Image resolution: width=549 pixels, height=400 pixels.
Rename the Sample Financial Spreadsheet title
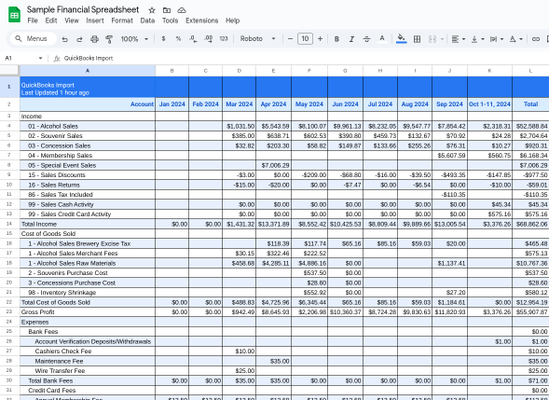[x=83, y=10]
